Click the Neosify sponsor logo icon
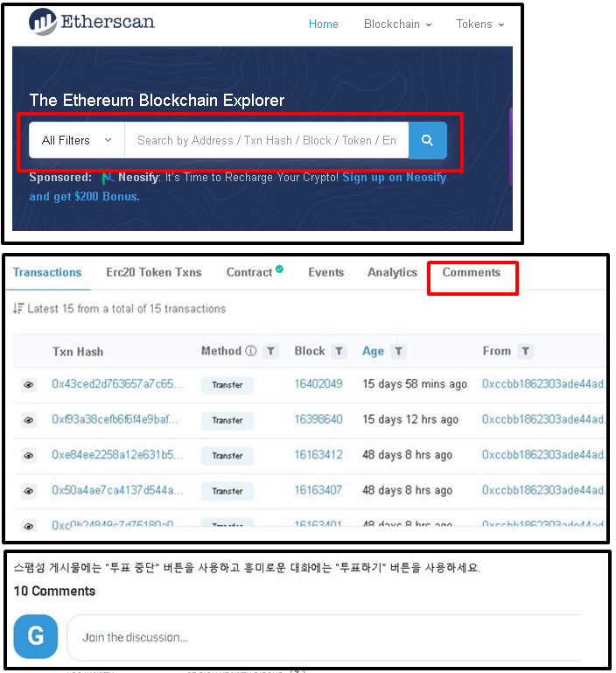Viewport: 616px width, 673px height. click(x=108, y=178)
